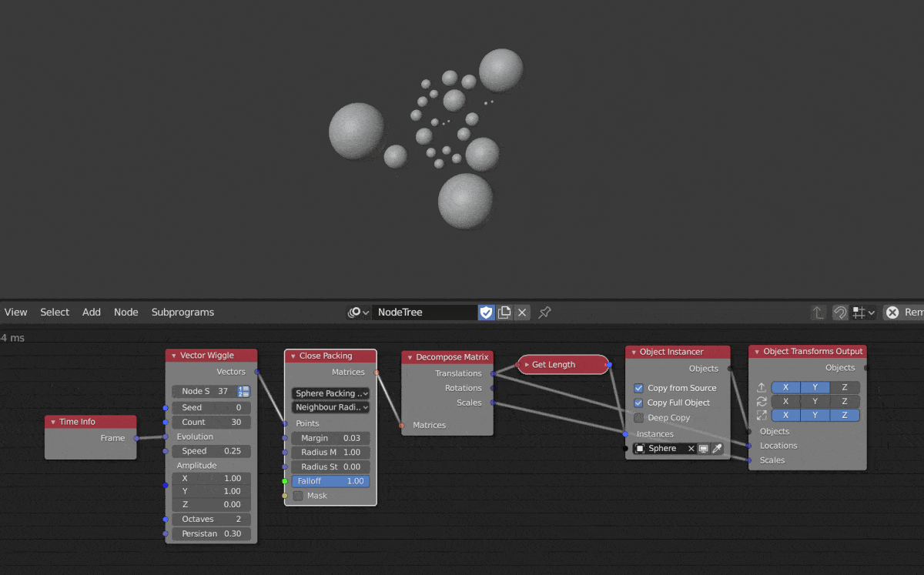The width and height of the screenshot is (924, 575).
Task: Pin the current node tree
Action: [544, 313]
